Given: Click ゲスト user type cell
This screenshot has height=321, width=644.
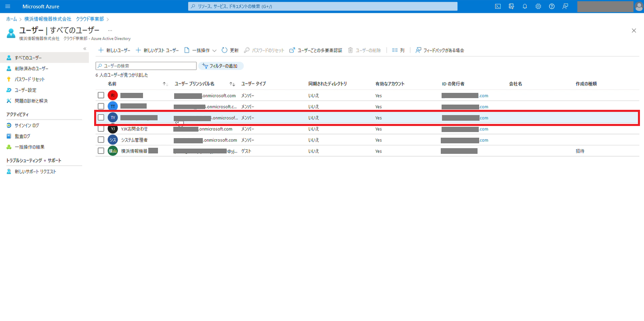Looking at the screenshot, I should pyautogui.click(x=246, y=151).
